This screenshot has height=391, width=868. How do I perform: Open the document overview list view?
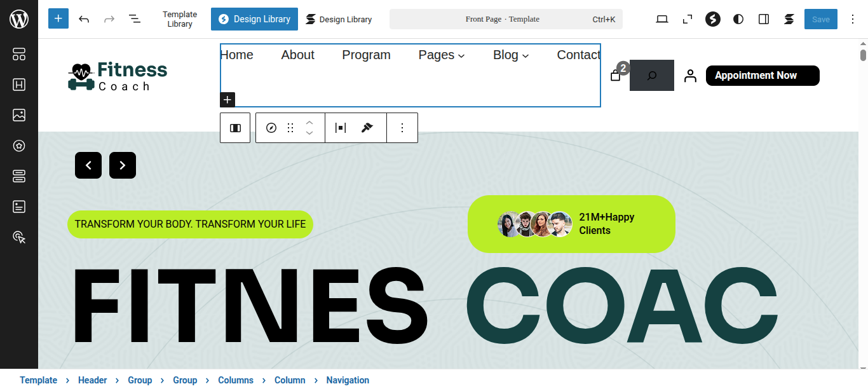click(x=135, y=19)
